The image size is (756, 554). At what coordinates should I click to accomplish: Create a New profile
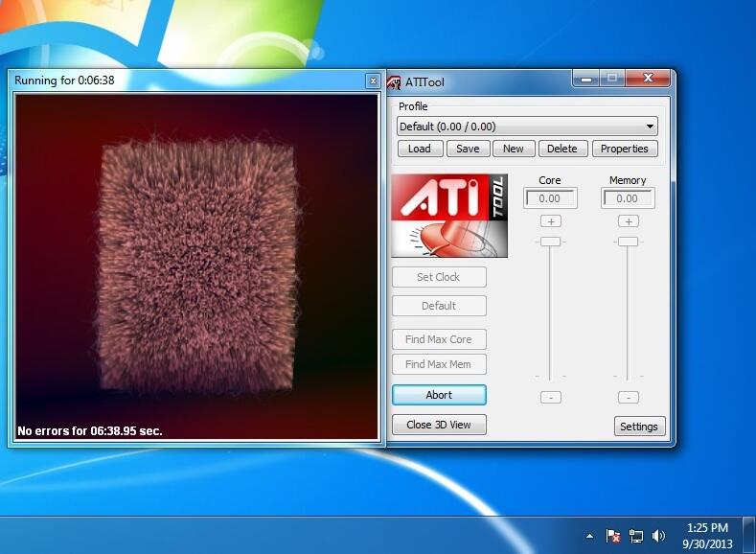point(514,149)
